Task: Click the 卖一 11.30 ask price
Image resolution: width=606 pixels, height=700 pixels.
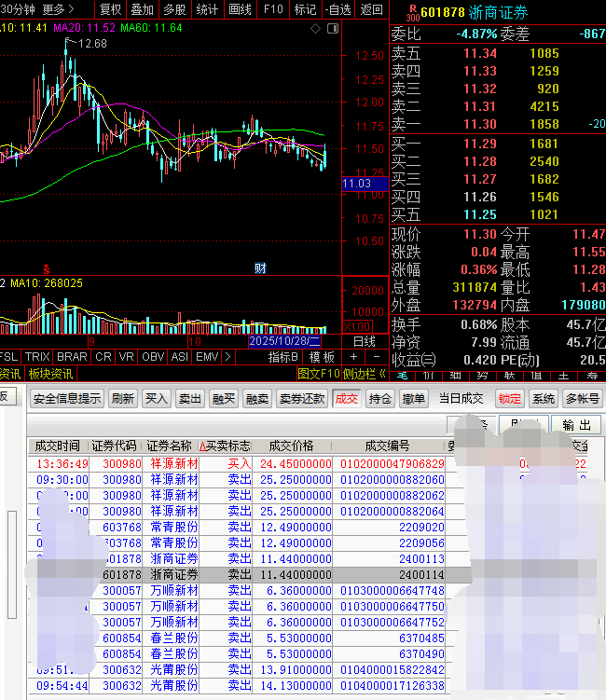Action: click(x=480, y=124)
